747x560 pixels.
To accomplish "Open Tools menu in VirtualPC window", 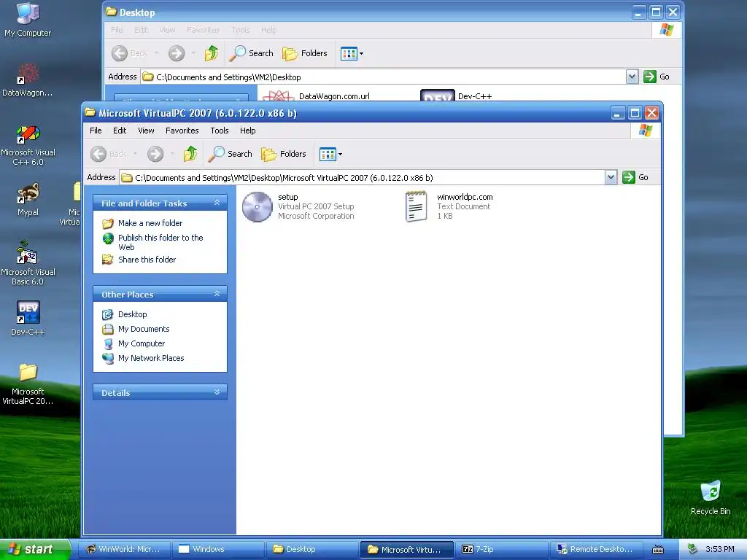I will pyautogui.click(x=220, y=131).
